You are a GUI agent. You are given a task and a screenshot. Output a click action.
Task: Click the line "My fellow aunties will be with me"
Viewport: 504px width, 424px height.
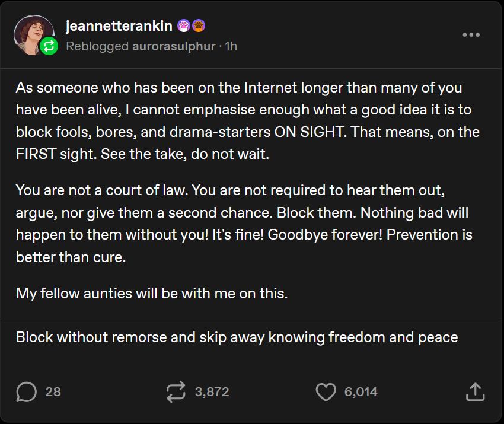pos(152,293)
